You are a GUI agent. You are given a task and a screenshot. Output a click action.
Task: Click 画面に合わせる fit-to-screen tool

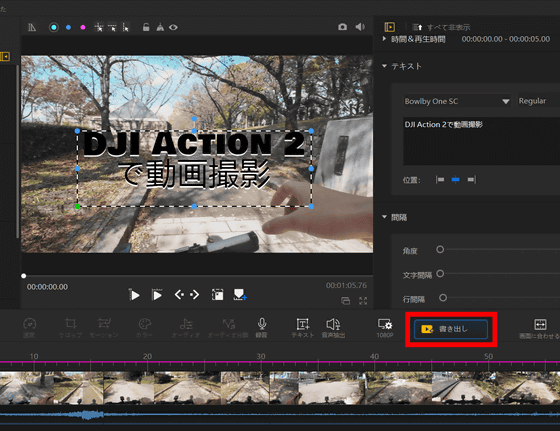coord(540,328)
